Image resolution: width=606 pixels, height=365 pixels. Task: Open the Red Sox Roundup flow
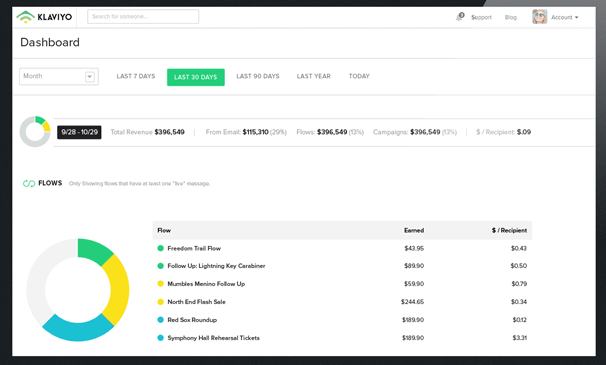pos(192,320)
